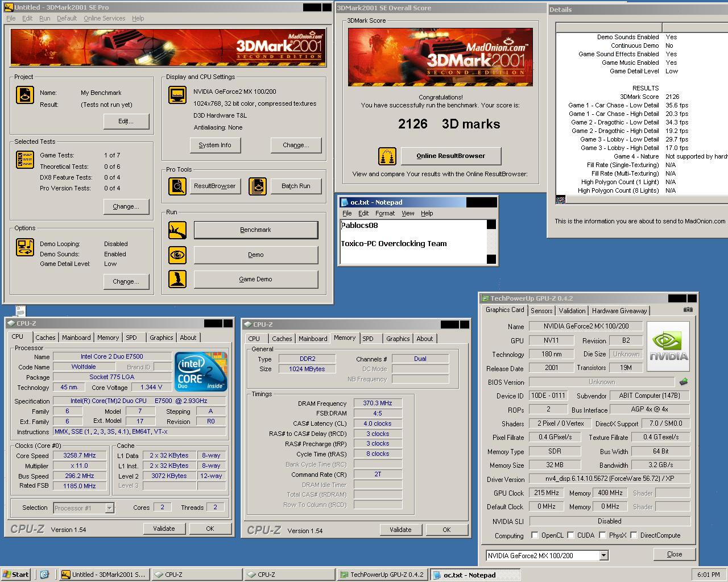Click the GPU Clock 215 MHz field
728x582 pixels.
547,493
